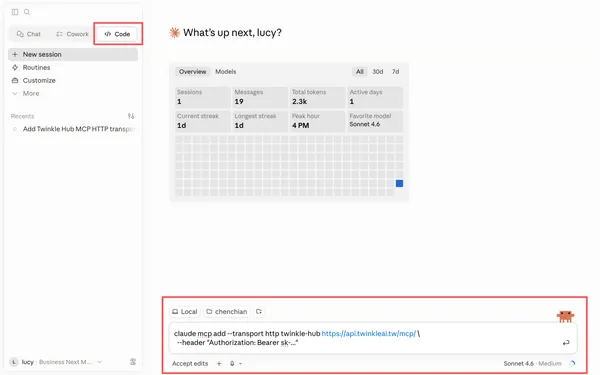Click the Recents filter icon
The height and width of the screenshot is (375, 600).
tap(131, 116)
